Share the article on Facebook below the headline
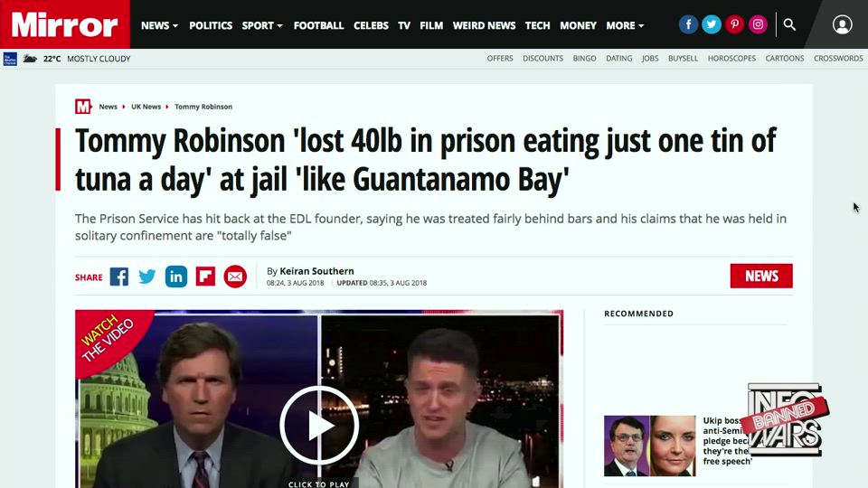Image resolution: width=868 pixels, height=488 pixels. point(119,277)
